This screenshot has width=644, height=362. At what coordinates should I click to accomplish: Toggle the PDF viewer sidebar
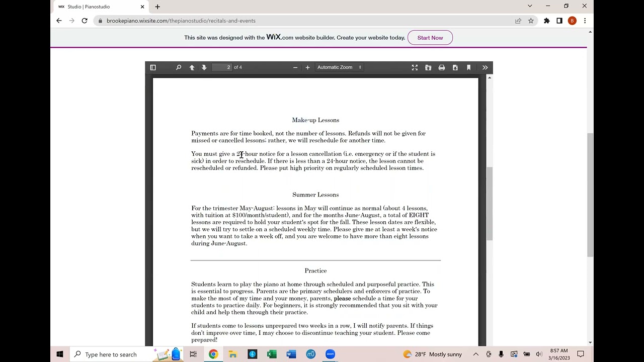(x=153, y=67)
